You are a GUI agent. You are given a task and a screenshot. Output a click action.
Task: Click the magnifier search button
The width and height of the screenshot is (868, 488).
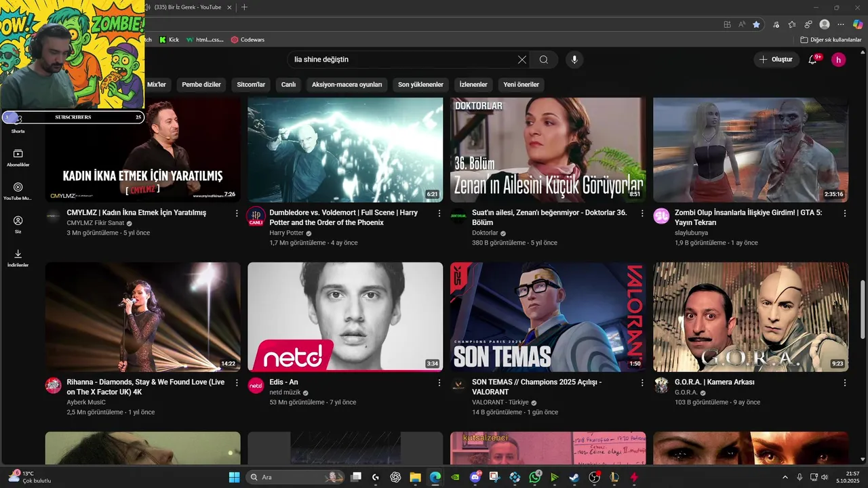(x=544, y=60)
